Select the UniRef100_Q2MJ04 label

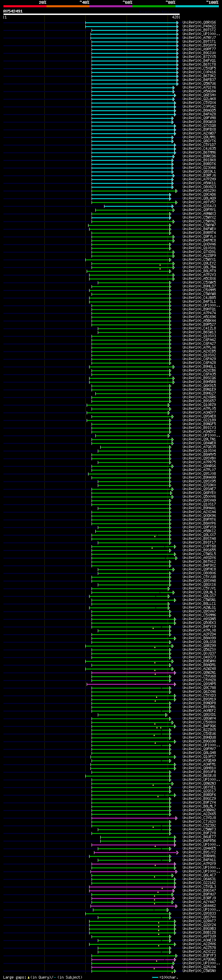[x=199, y=967]
